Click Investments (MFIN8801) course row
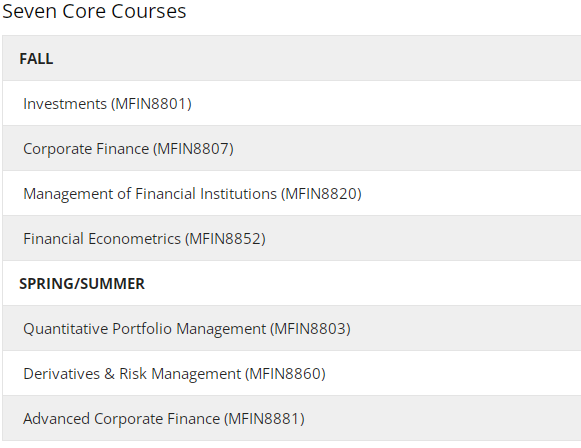The width and height of the screenshot is (581, 448). pyautogui.click(x=292, y=103)
